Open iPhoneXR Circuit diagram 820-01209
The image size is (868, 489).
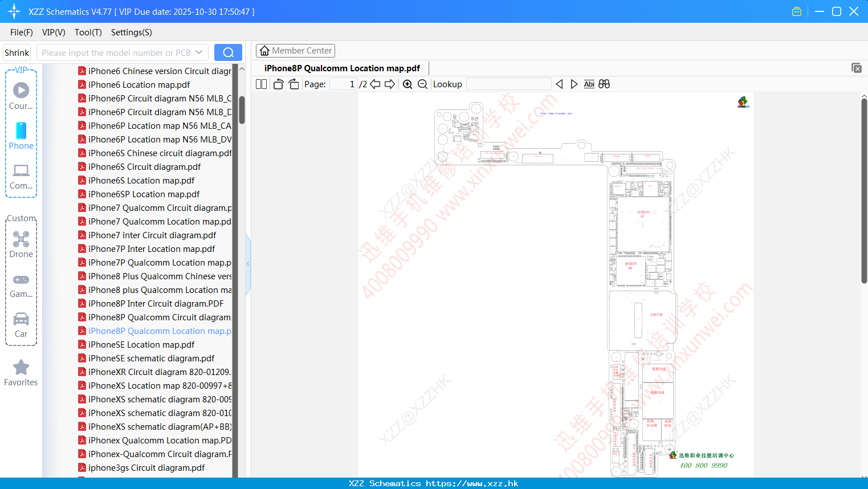tap(160, 372)
